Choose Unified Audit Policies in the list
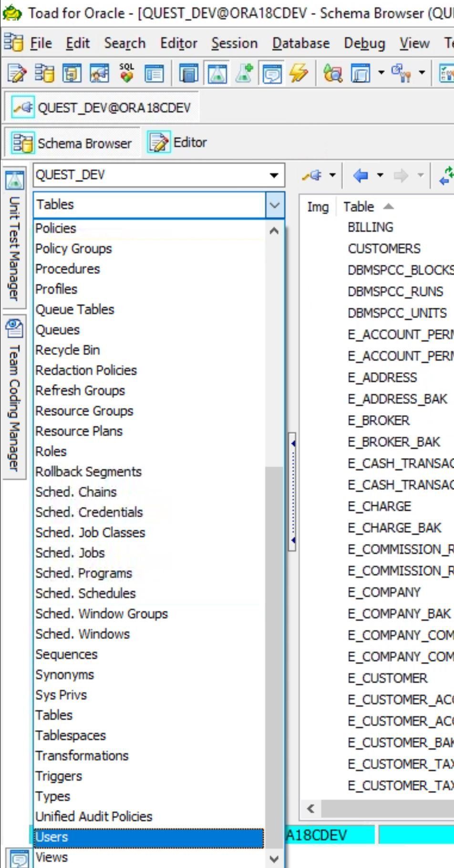 pos(149,816)
